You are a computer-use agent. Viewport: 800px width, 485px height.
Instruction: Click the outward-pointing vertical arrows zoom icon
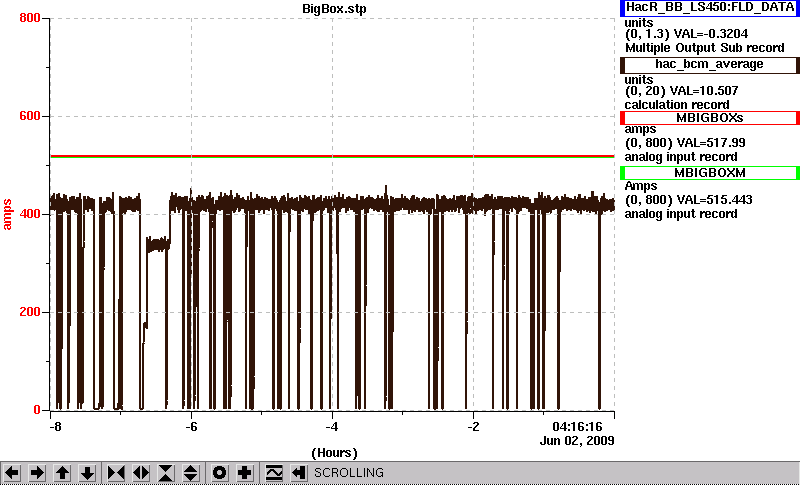(191, 473)
